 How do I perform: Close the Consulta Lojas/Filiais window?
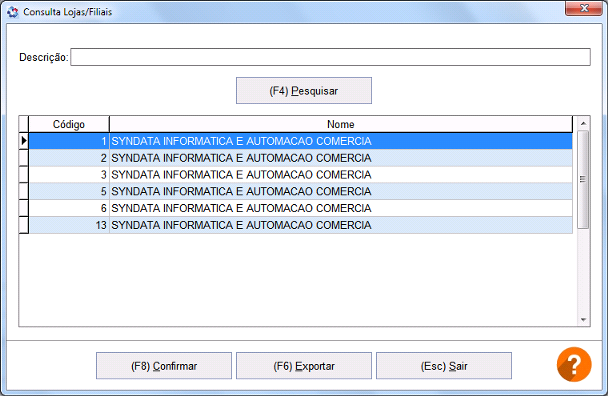point(584,9)
